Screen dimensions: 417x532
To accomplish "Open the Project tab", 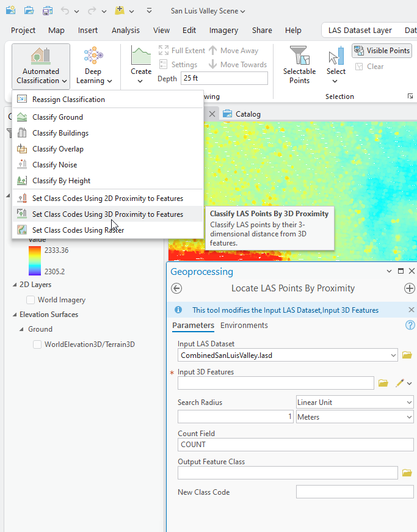I will click(x=23, y=30).
